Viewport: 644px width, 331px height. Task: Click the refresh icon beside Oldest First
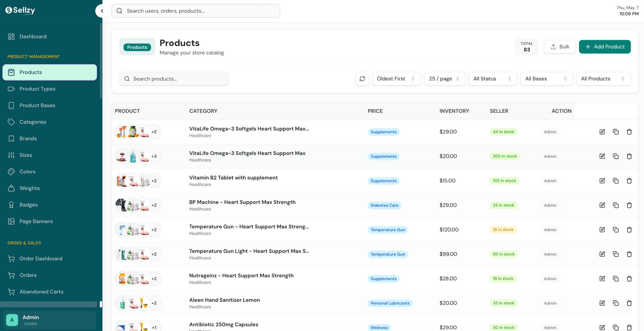click(362, 79)
